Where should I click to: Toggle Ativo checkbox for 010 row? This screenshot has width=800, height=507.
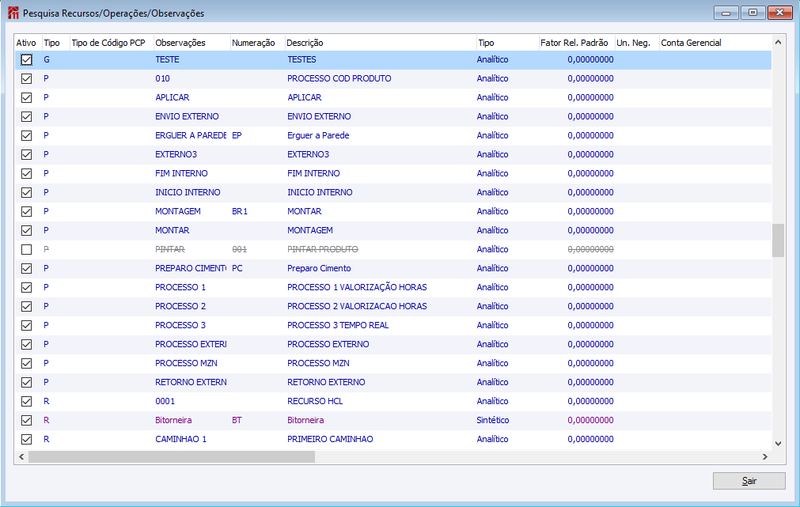[x=27, y=79]
